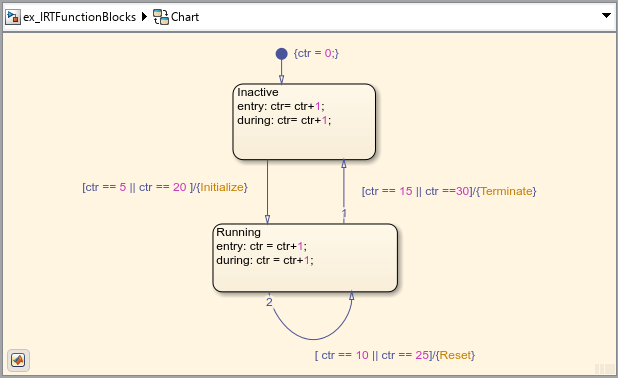Click the Running during action line
This screenshot has height=378, width=618.
pos(265,260)
